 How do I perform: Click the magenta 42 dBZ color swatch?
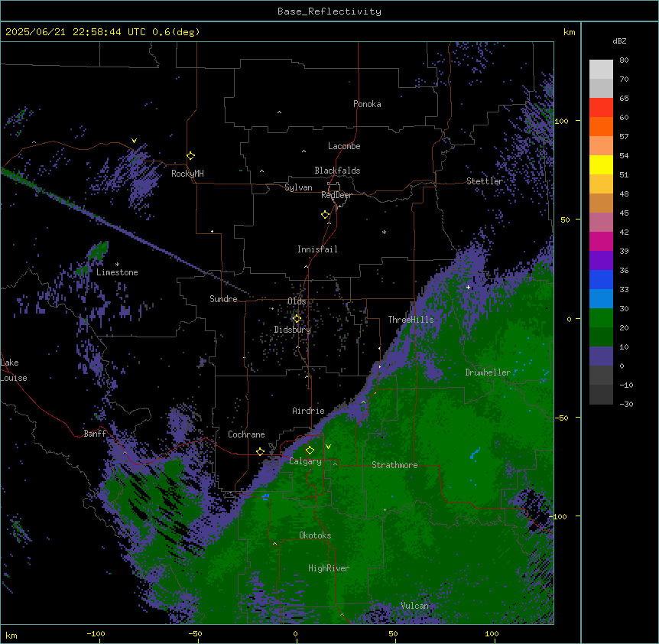[x=601, y=241]
